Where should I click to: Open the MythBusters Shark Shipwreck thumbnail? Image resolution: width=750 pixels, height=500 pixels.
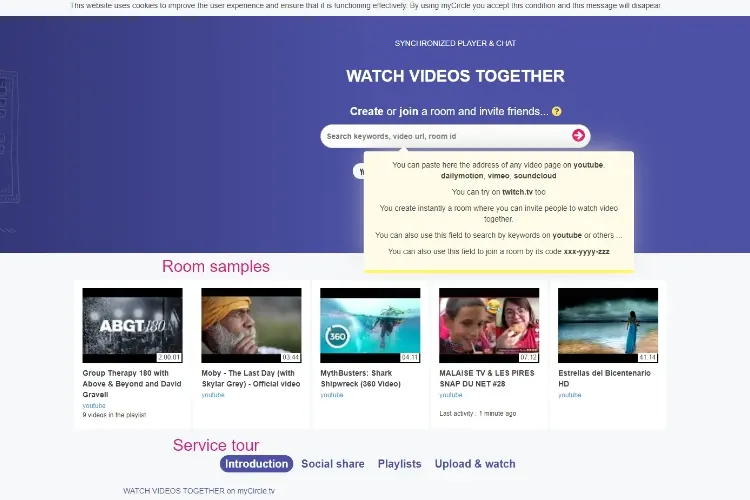click(370, 325)
